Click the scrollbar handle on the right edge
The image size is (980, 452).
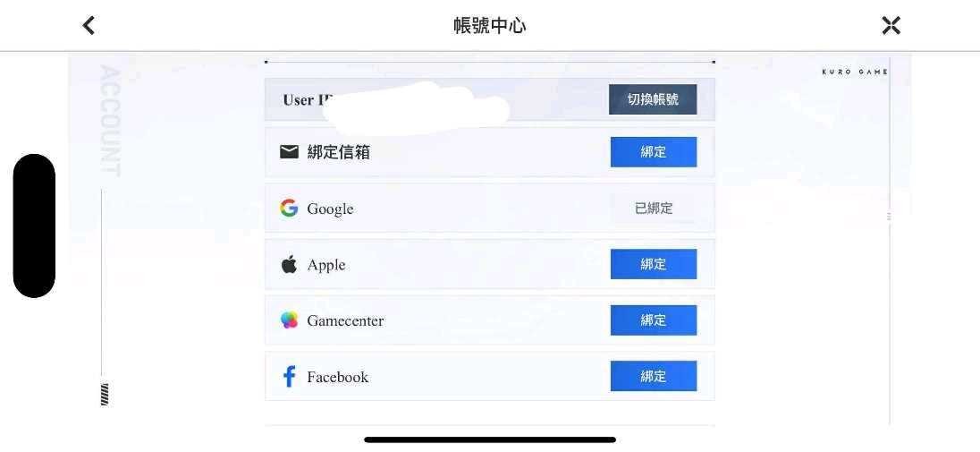click(x=889, y=216)
